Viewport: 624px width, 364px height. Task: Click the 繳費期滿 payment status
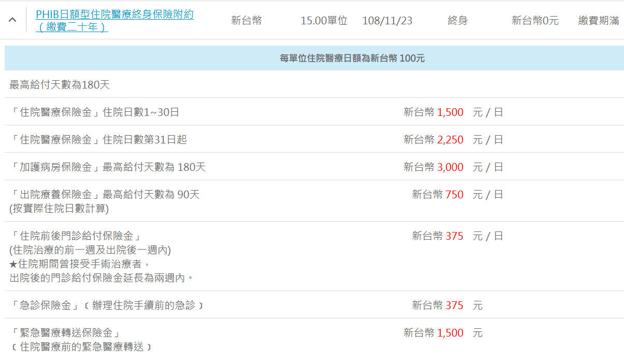(x=599, y=21)
